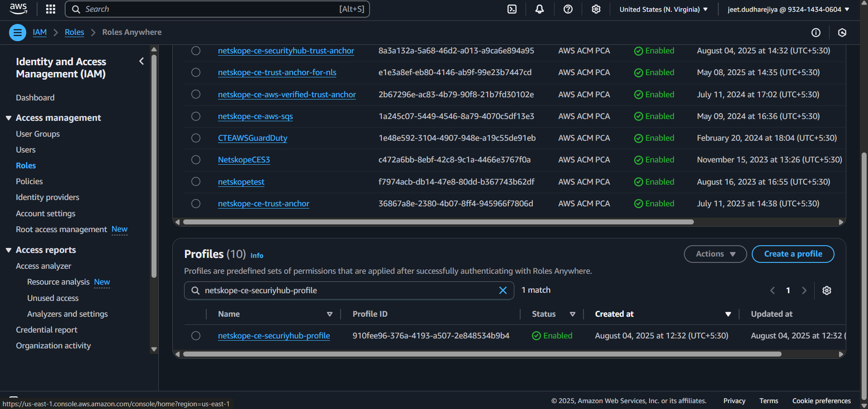Select the CTEAWSGuardDuty radio button
The image size is (868, 409).
click(x=196, y=138)
